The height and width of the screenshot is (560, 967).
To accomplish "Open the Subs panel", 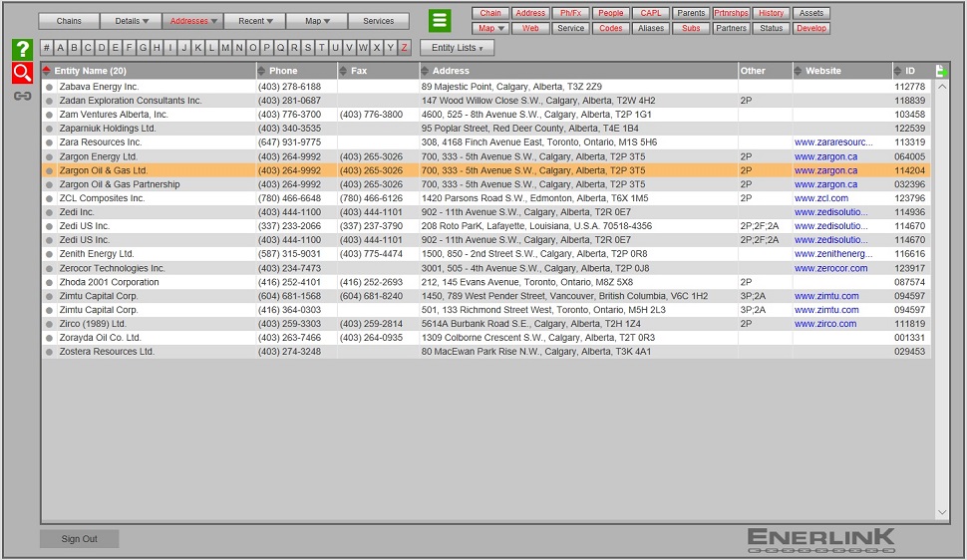I will 691,28.
